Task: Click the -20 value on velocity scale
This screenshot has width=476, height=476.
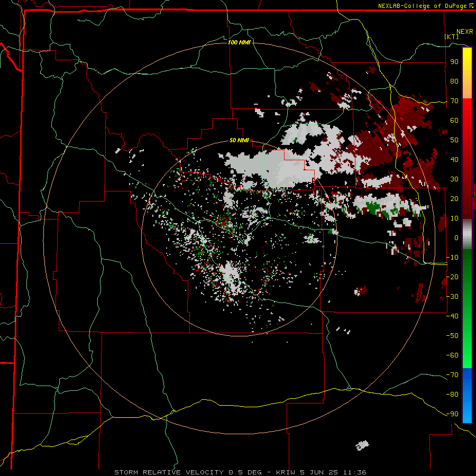Action: (452, 277)
